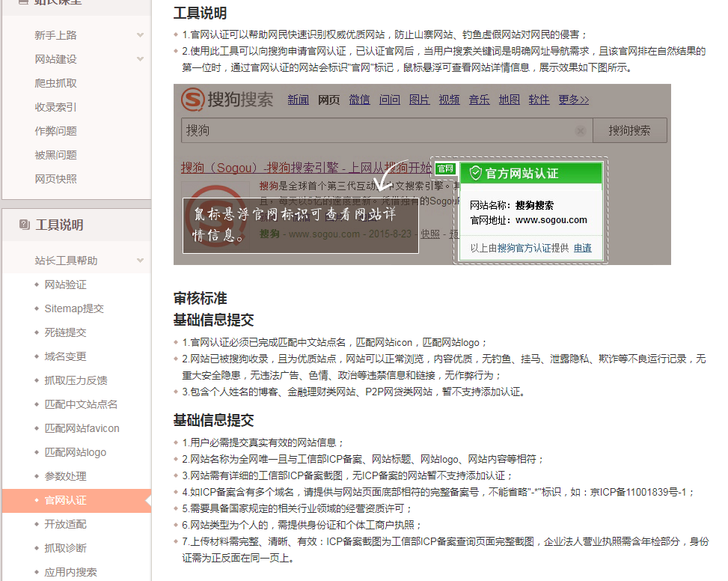The image size is (728, 581).
Task: Click the 搜狗 search input in the example
Action: coord(387,130)
